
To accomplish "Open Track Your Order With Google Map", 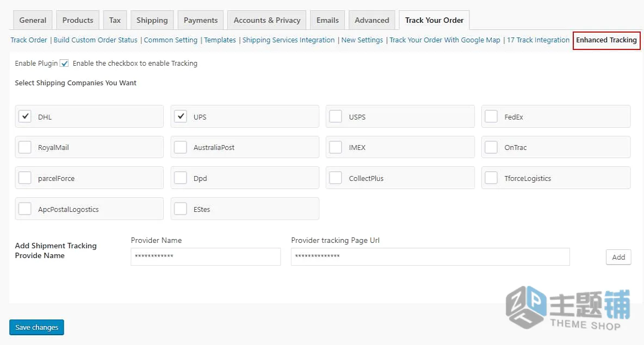I will [445, 40].
